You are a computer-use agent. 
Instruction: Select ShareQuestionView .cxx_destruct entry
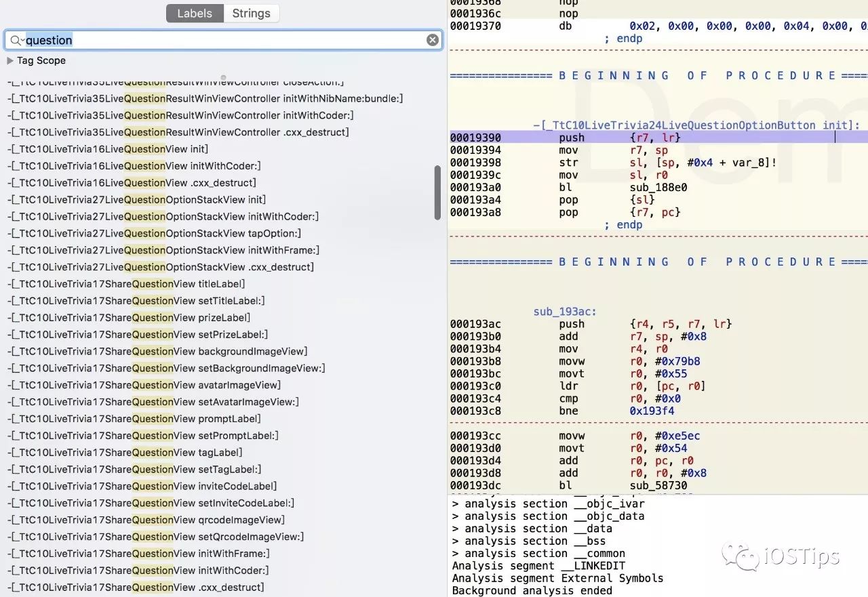point(136,588)
